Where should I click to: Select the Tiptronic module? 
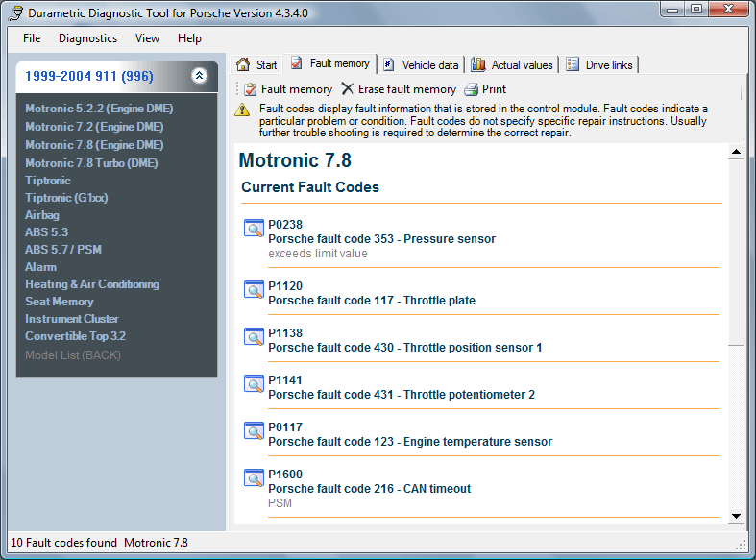pyautogui.click(x=48, y=181)
